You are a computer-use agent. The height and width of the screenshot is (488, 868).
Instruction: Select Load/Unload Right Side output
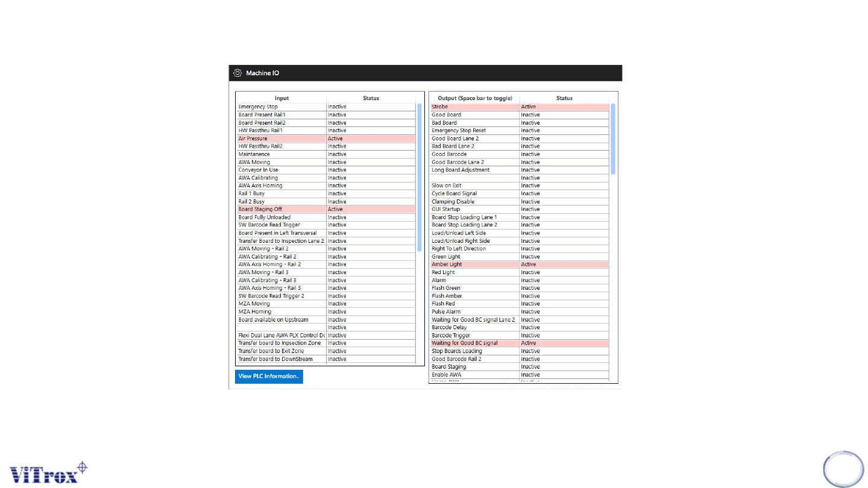520,240
